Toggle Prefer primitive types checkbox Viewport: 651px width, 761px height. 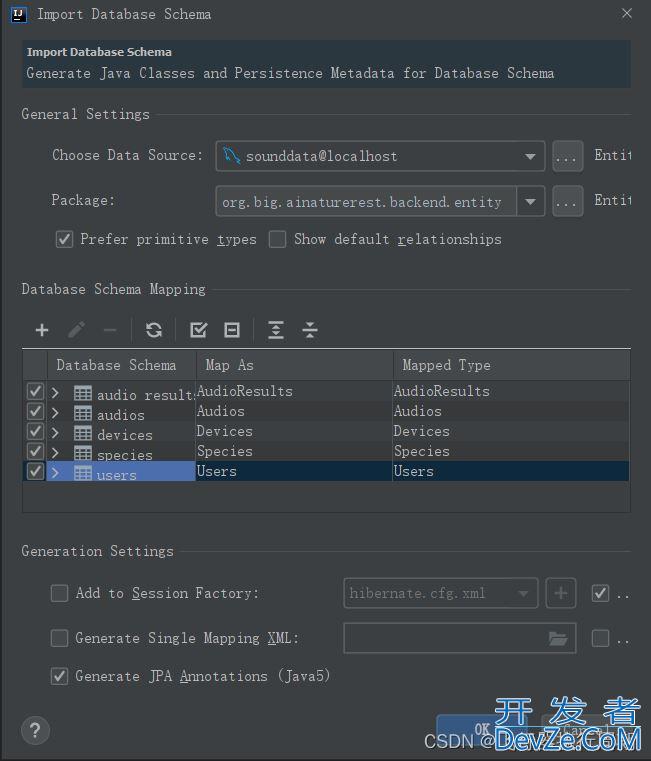coord(64,239)
